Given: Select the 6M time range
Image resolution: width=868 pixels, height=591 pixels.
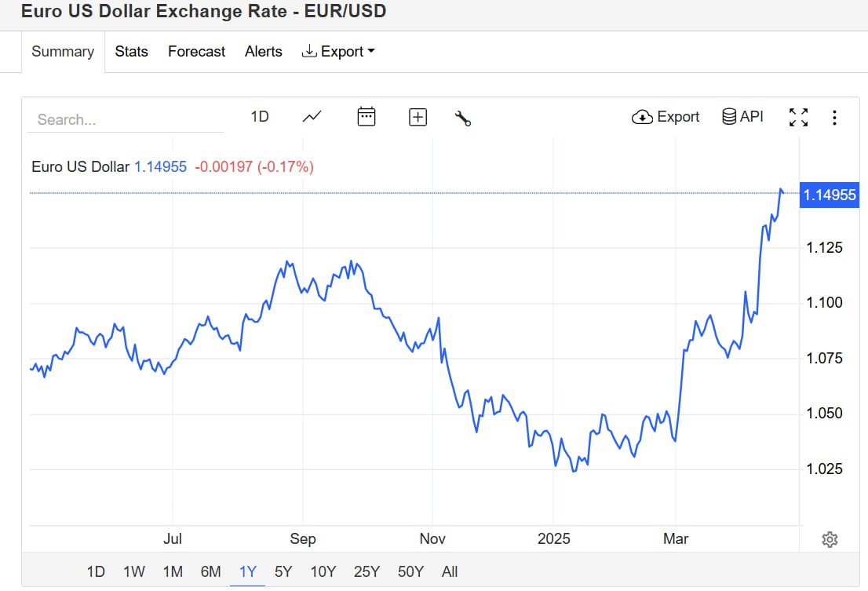Looking at the screenshot, I should coord(210,571).
